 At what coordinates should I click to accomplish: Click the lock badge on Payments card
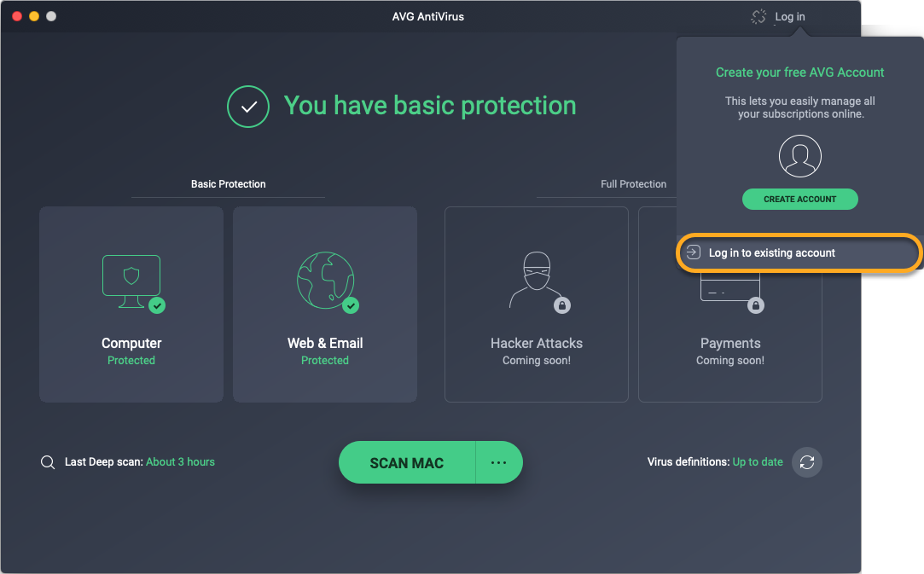point(755,305)
